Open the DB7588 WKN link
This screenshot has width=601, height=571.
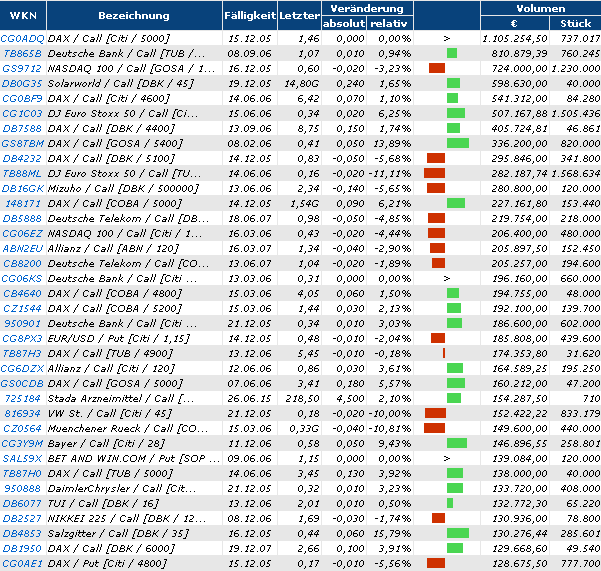tap(22, 128)
